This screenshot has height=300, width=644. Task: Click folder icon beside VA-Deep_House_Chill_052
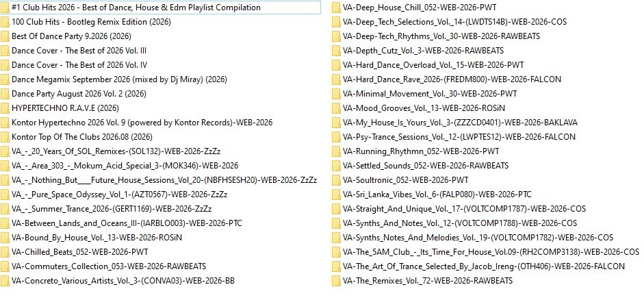point(336,8)
